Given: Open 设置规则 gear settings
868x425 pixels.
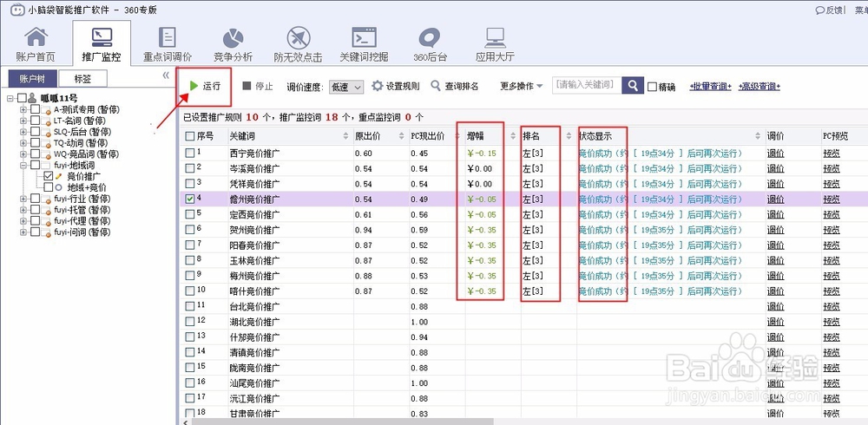Looking at the screenshot, I should coord(395,87).
